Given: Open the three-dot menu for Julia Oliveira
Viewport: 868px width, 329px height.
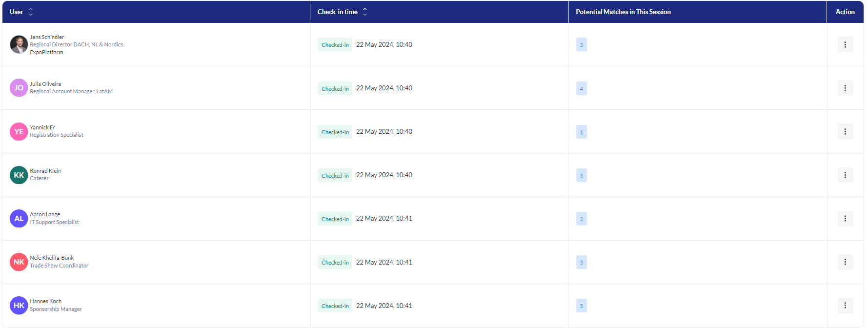Looking at the screenshot, I should (845, 88).
